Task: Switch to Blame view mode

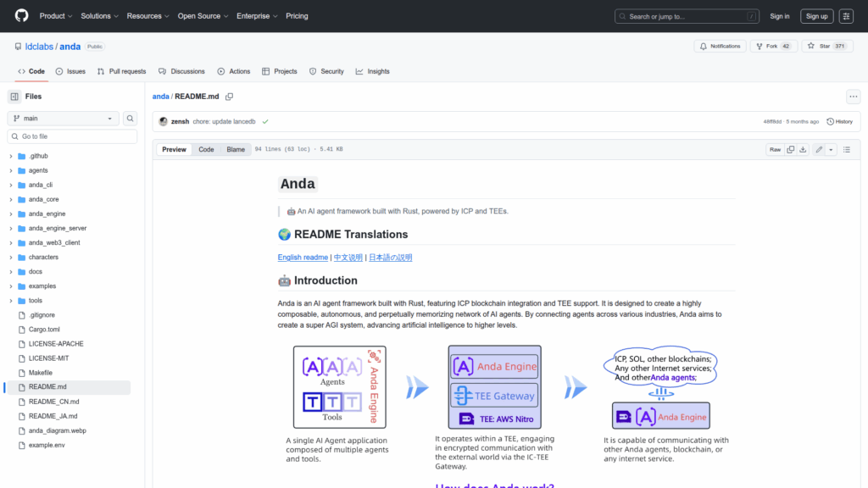Action: pyautogui.click(x=236, y=149)
